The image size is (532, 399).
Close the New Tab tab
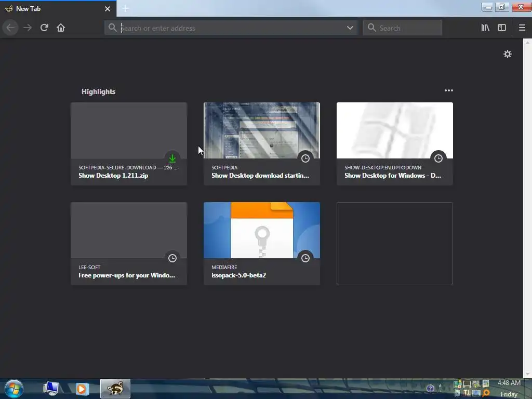pyautogui.click(x=108, y=9)
